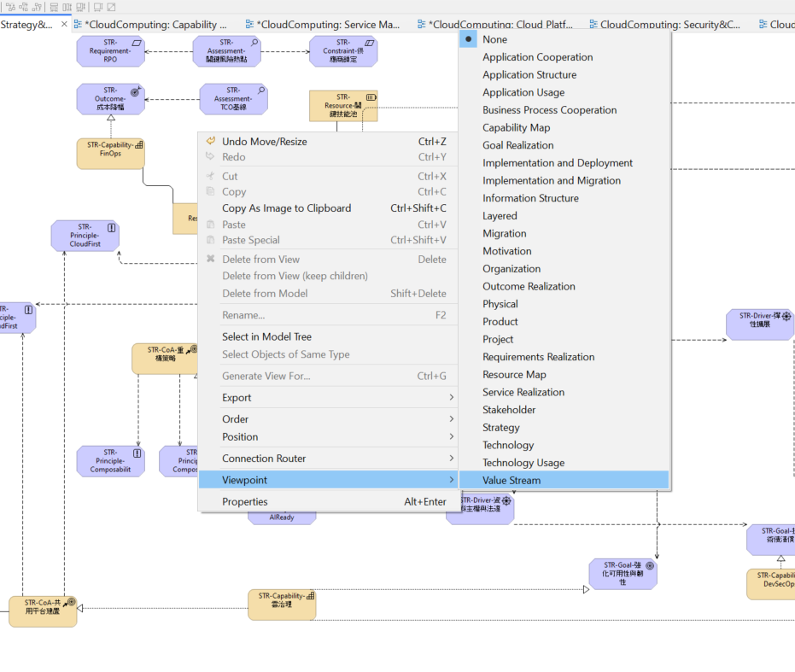Click the Paste clipboard icon
The width and height of the screenshot is (795, 672).
[x=210, y=225]
